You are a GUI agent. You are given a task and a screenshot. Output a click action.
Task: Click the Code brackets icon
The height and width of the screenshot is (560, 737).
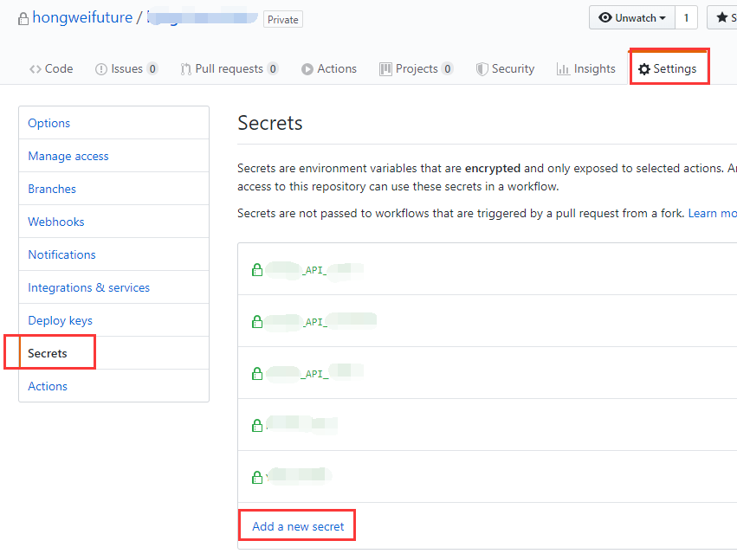coord(36,69)
